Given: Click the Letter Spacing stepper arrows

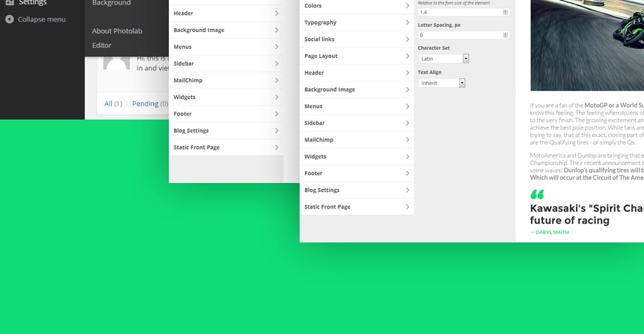Looking at the screenshot, I should tap(505, 35).
